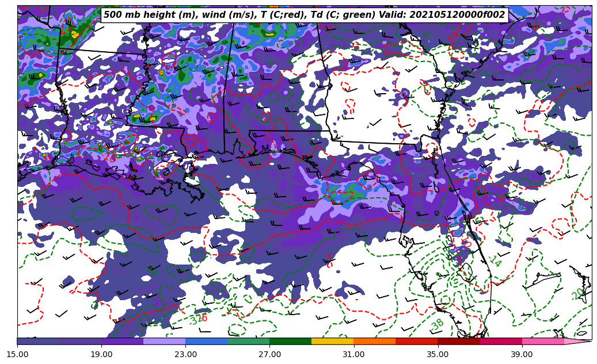This screenshot has height=364, width=597.
Task: Click the 19.00 colorbar tick label
Action: pyautogui.click(x=101, y=354)
